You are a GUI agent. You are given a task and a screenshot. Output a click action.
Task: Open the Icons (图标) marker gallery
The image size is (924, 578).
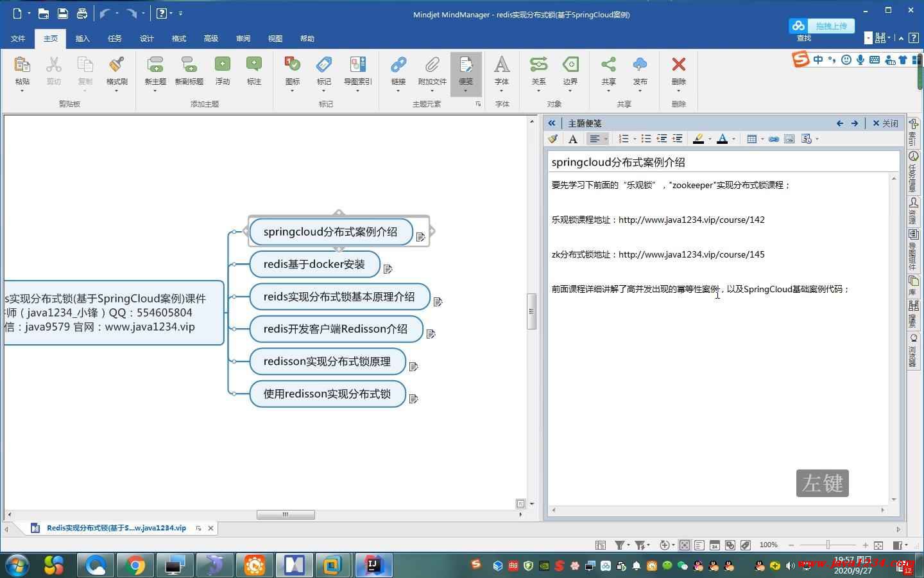[x=292, y=71]
